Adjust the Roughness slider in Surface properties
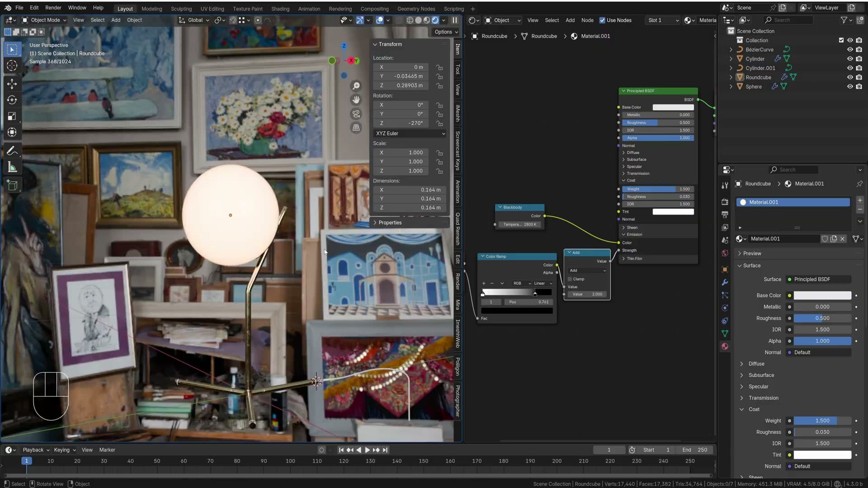Image resolution: width=868 pixels, height=488 pixels. click(822, 318)
